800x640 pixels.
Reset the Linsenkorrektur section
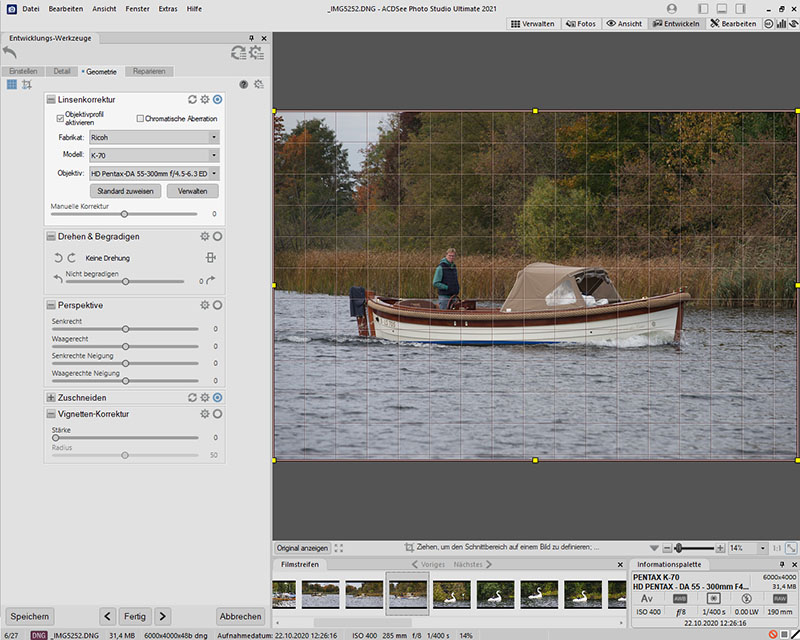[192, 100]
